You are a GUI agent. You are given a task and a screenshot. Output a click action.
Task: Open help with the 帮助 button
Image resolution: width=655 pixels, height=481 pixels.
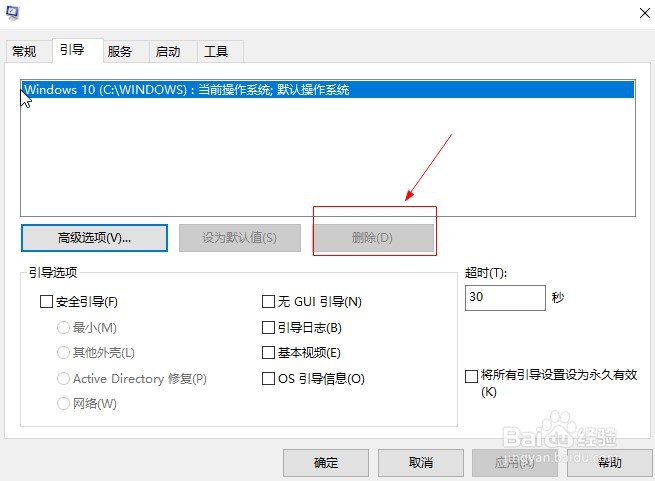pos(609,463)
